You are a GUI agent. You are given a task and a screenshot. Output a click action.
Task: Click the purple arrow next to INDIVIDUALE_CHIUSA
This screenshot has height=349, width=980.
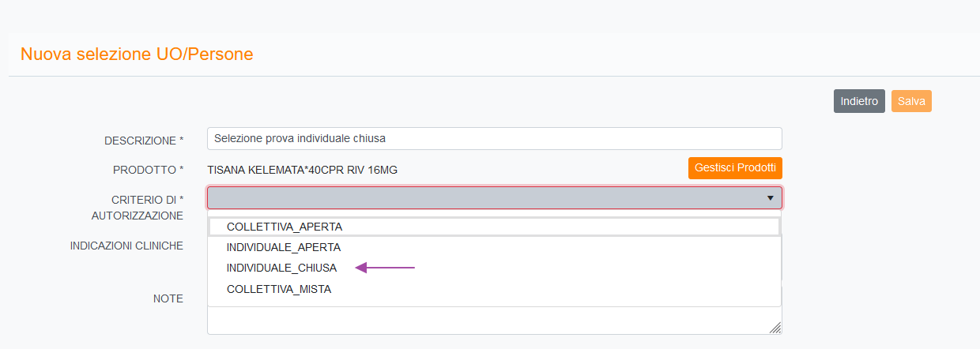coord(385,268)
